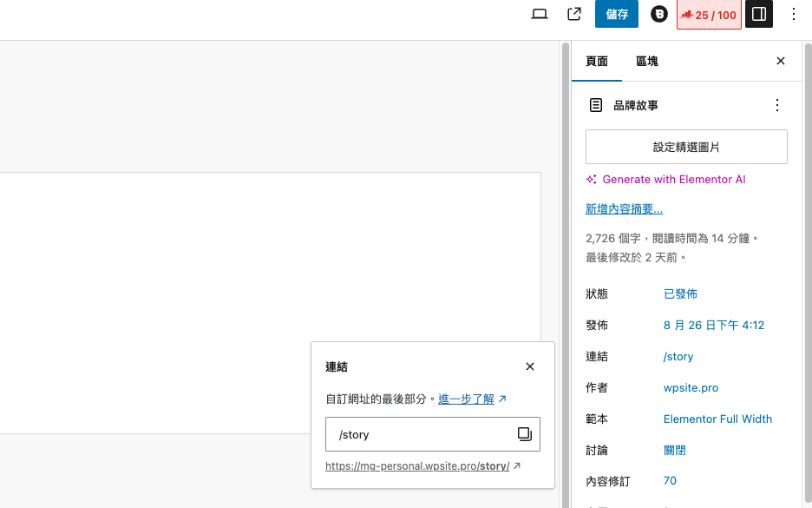Open the 發佈 date picker
Screen dimensions: 812x508
coord(714,325)
